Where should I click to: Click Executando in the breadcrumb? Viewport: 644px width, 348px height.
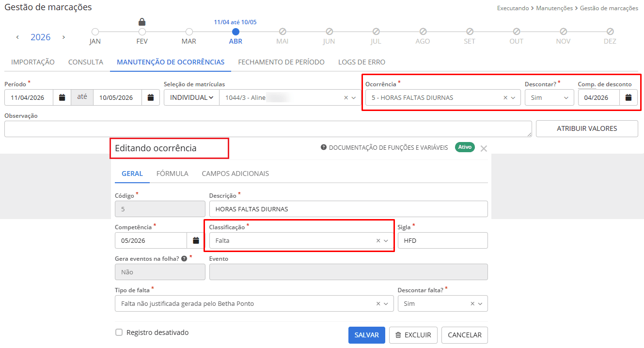(513, 8)
